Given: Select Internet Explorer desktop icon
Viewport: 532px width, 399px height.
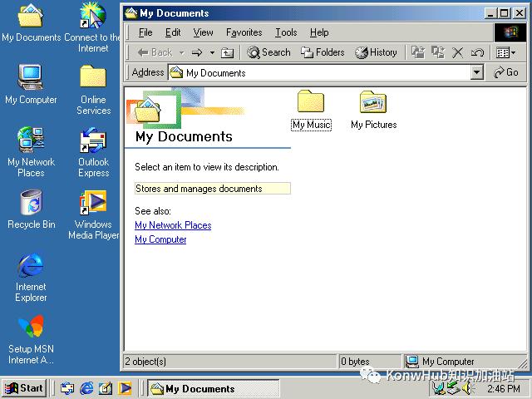Looking at the screenshot, I should 31,266.
